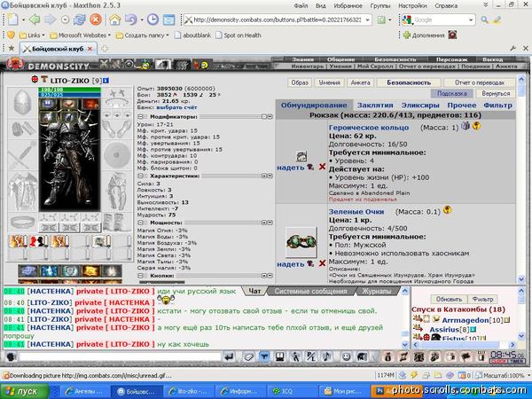Open the History clock icon
This screenshot has height=399, width=532.
point(153,20)
